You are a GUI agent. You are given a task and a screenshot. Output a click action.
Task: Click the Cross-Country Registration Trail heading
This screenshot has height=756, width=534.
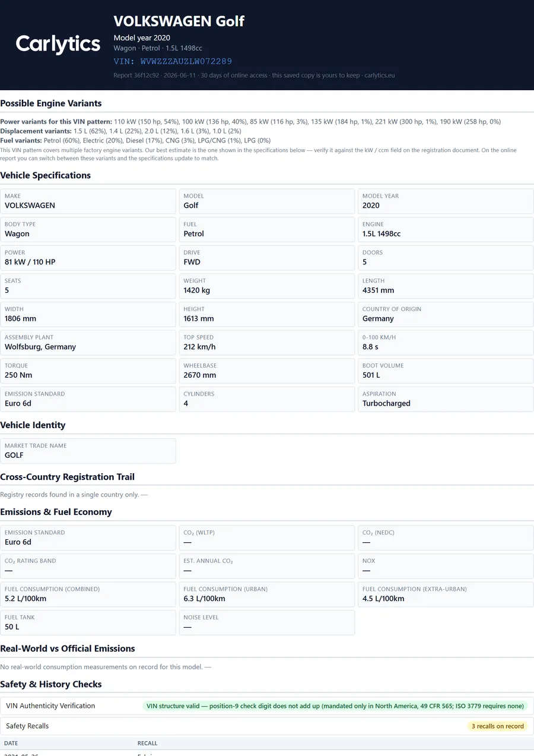pyautogui.click(x=68, y=477)
